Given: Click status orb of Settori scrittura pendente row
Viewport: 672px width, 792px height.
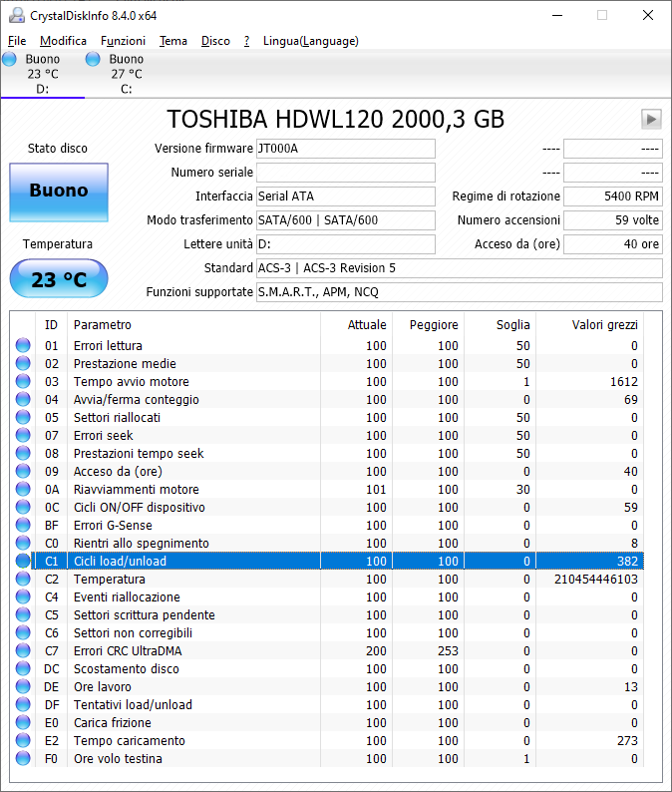Looking at the screenshot, I should click(23, 614).
